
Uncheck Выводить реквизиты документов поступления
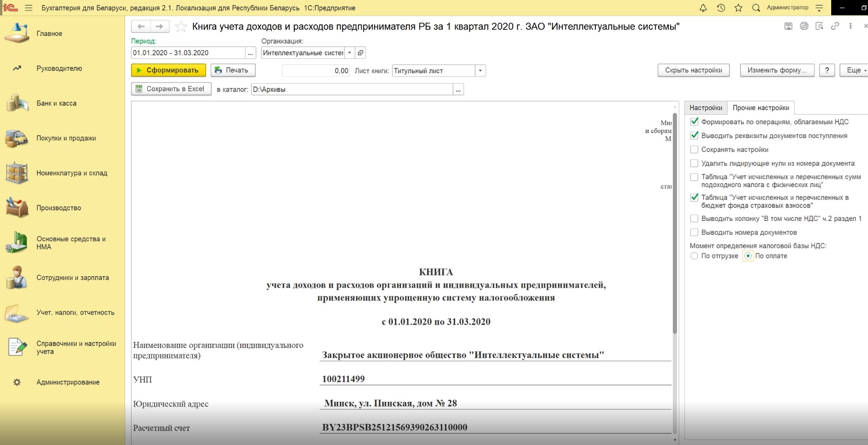(694, 136)
